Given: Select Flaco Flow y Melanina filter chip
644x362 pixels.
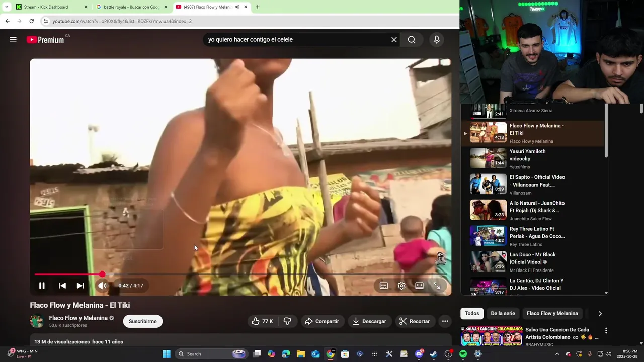Looking at the screenshot, I should pyautogui.click(x=552, y=313).
